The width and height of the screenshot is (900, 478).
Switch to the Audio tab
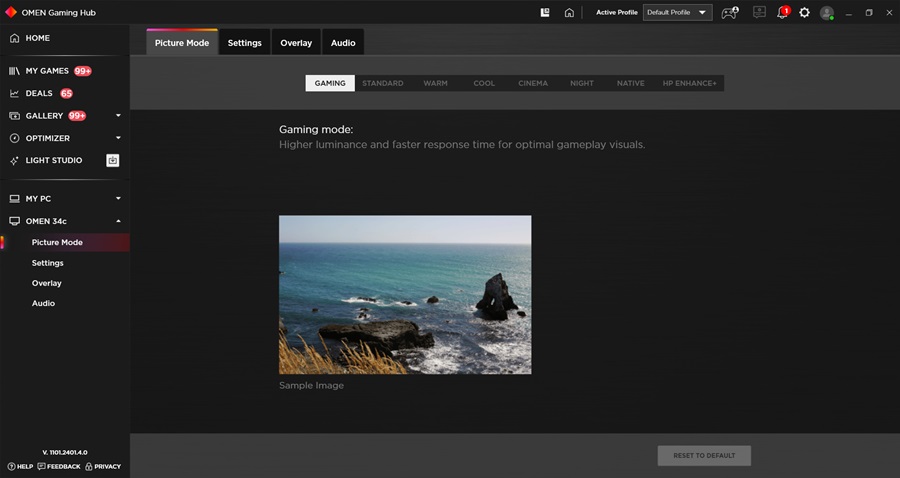pyautogui.click(x=343, y=43)
